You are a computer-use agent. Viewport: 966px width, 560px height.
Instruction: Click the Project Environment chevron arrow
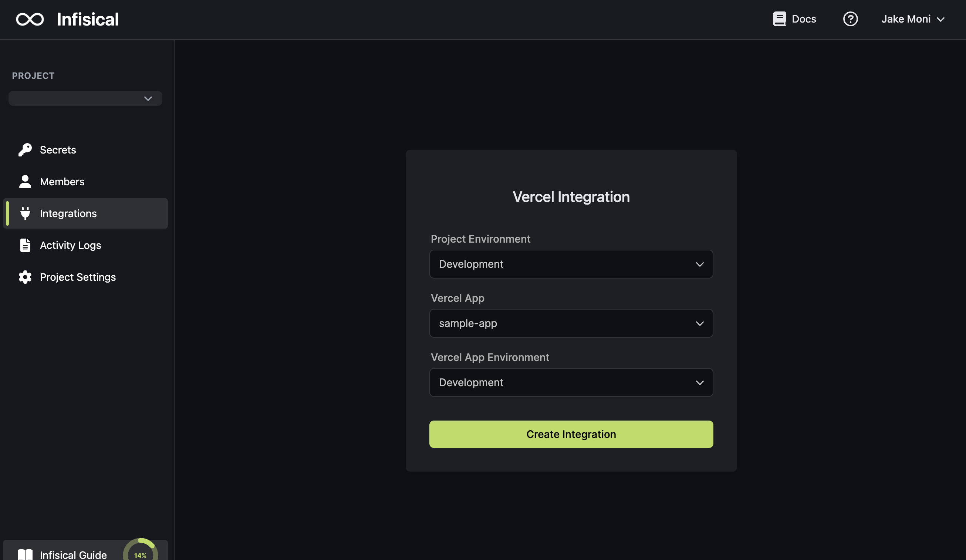[x=700, y=264]
